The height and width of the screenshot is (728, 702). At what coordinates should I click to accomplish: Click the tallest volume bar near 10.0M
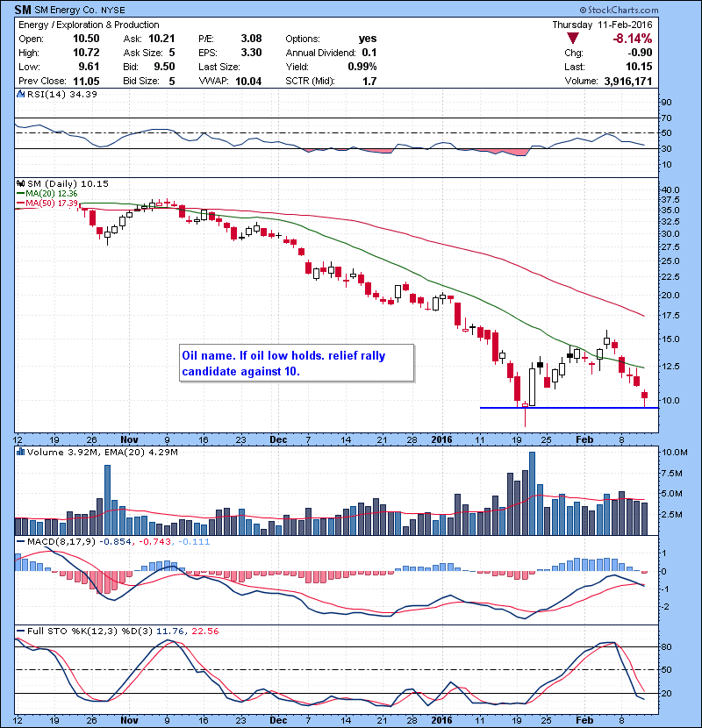[x=532, y=493]
